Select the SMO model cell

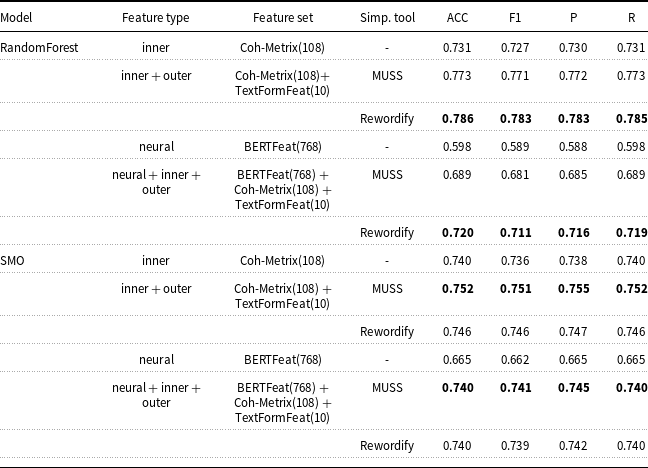(x=12, y=261)
